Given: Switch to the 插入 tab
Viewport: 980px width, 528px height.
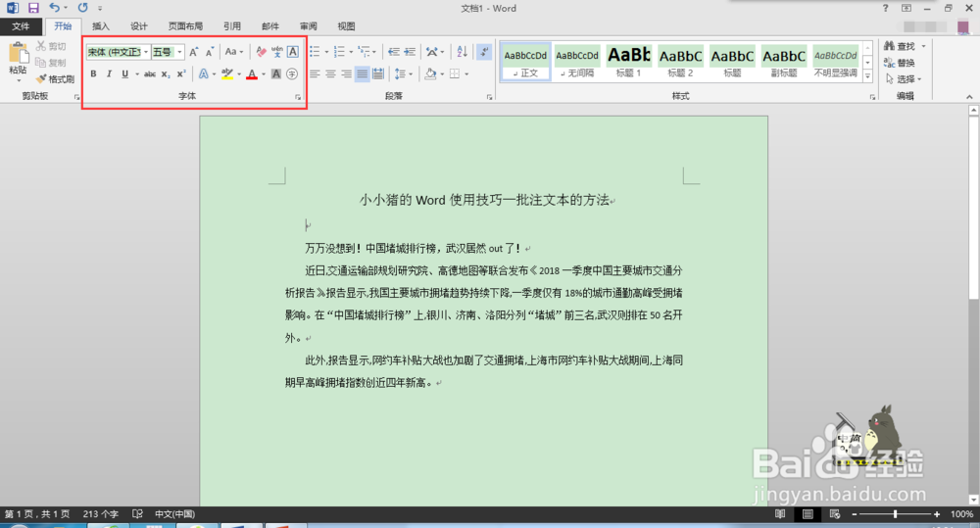Looking at the screenshot, I should [x=101, y=26].
